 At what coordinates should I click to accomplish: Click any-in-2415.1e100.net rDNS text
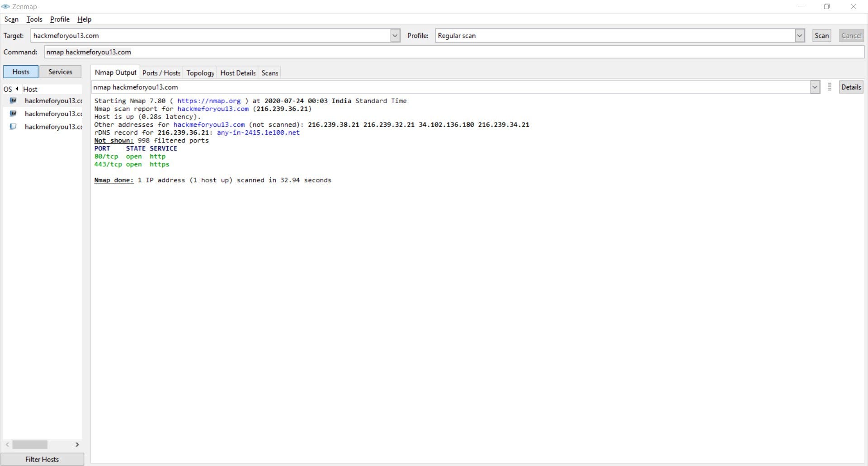[258, 133]
